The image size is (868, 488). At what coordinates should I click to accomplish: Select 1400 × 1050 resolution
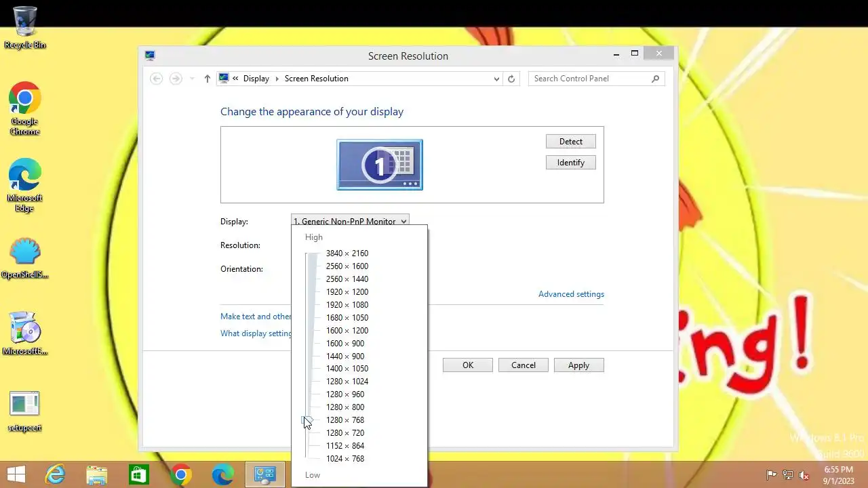click(347, 369)
